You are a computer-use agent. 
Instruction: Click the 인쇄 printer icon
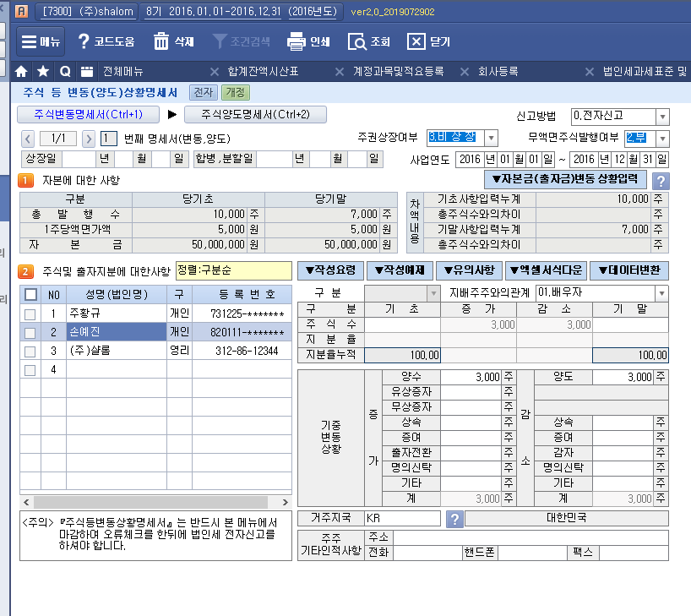[296, 41]
